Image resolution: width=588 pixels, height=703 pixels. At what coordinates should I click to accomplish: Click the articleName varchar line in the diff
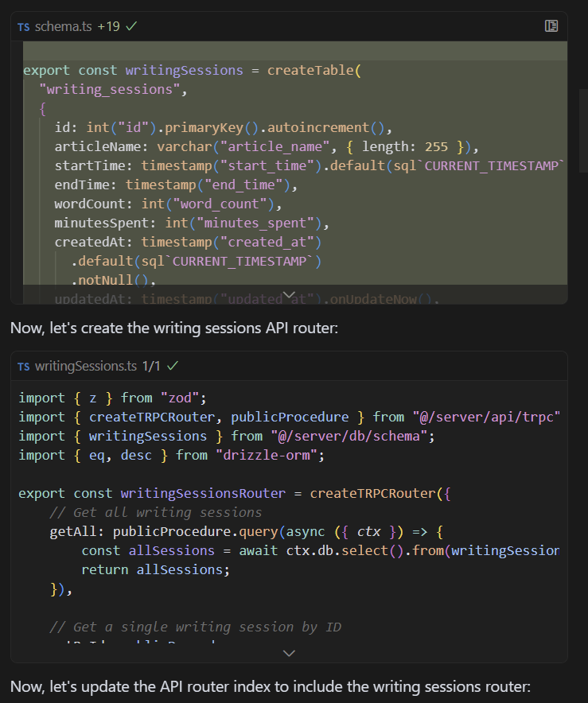(x=263, y=146)
